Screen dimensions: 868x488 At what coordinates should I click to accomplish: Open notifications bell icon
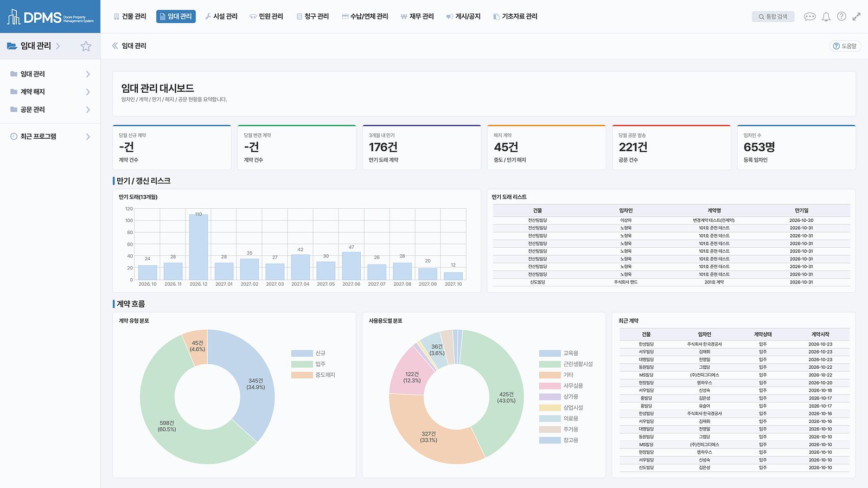(826, 16)
